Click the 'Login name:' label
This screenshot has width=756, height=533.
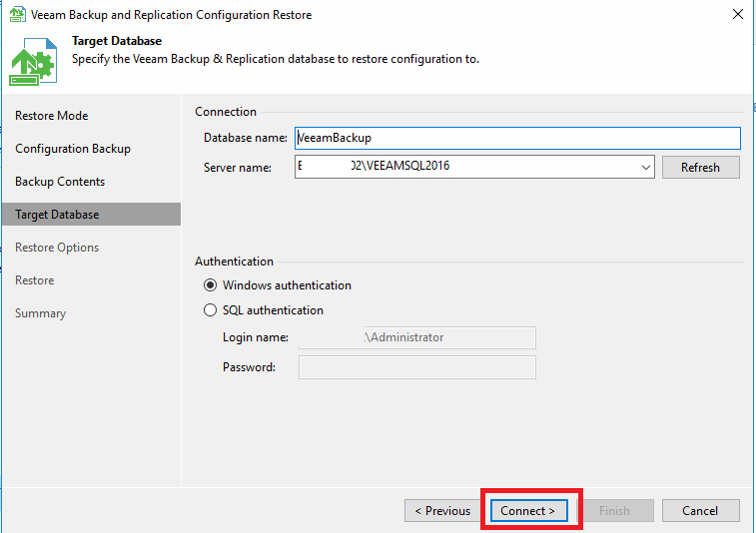coord(256,337)
